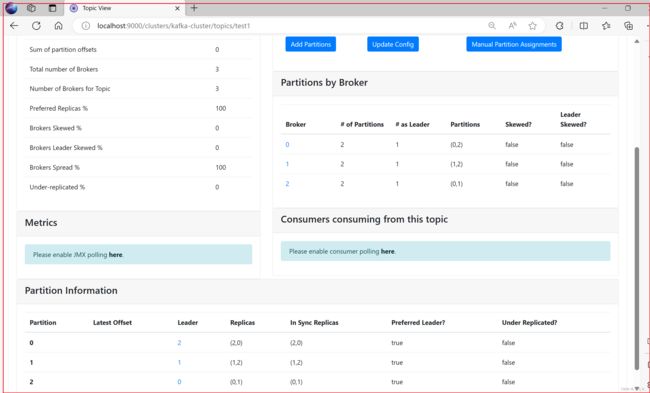Click the 'Partitions by Broker' heading
This screenshot has width=650, height=393.
tap(324, 82)
